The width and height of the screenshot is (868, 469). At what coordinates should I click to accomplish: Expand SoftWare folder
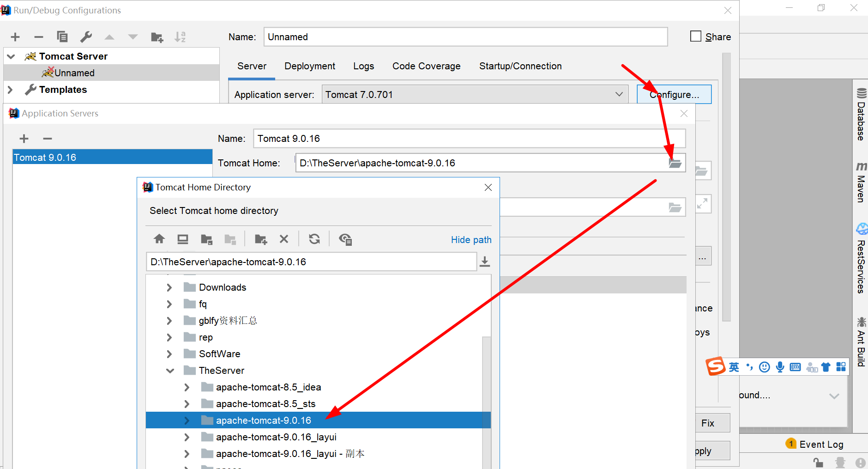169,354
